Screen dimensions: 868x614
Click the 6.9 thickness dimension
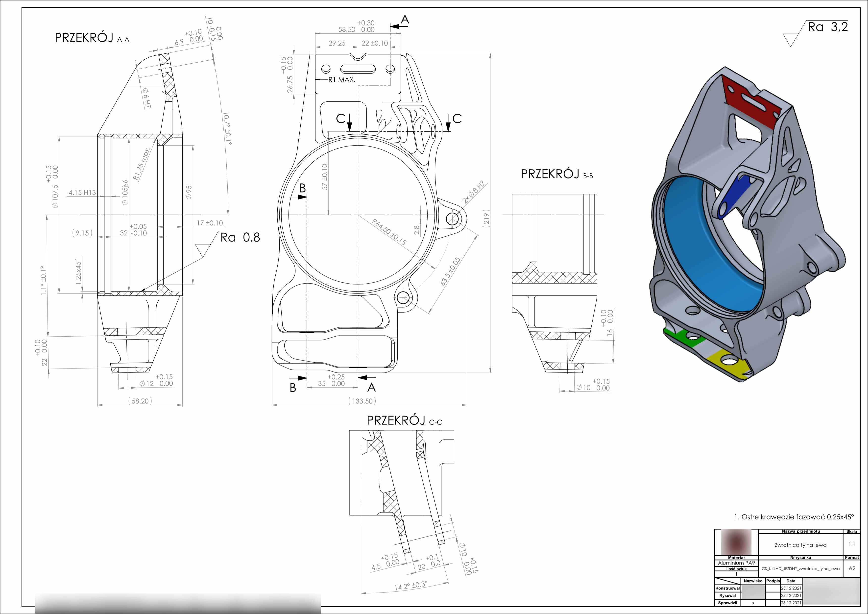[x=189, y=37]
